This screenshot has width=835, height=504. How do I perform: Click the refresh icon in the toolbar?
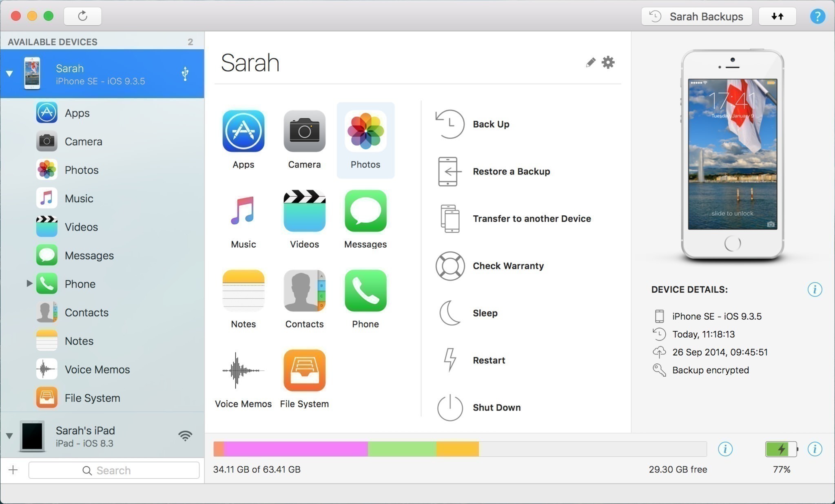[x=83, y=16]
